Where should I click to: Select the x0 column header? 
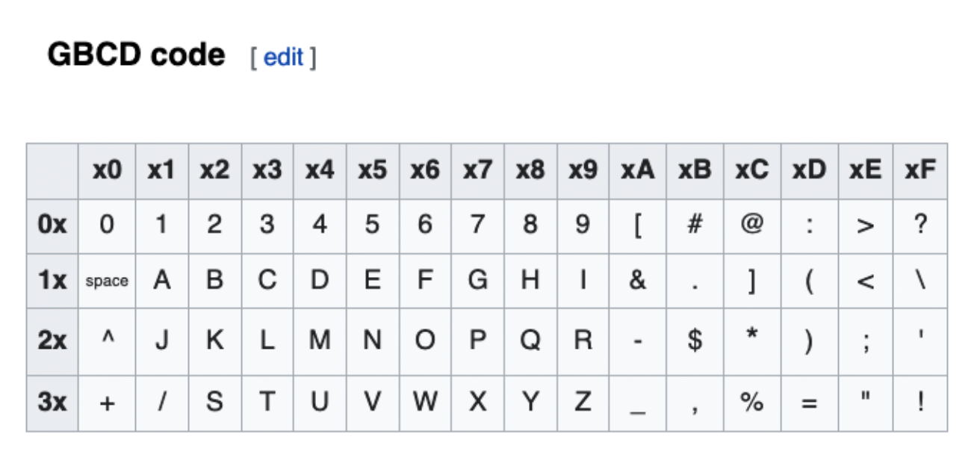[x=107, y=171]
